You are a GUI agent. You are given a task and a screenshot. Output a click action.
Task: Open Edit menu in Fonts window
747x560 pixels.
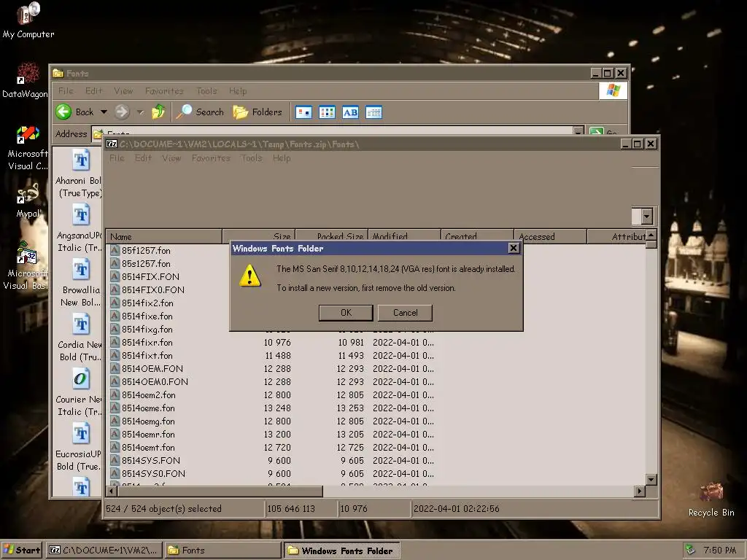tap(93, 91)
